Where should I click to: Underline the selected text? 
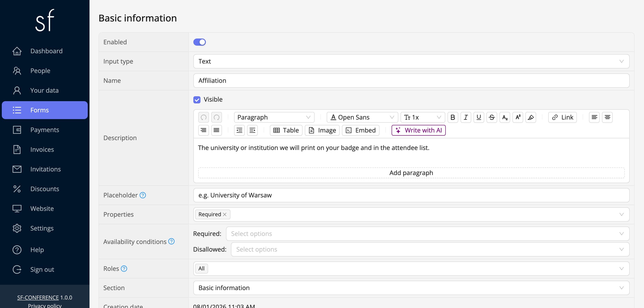tap(478, 117)
